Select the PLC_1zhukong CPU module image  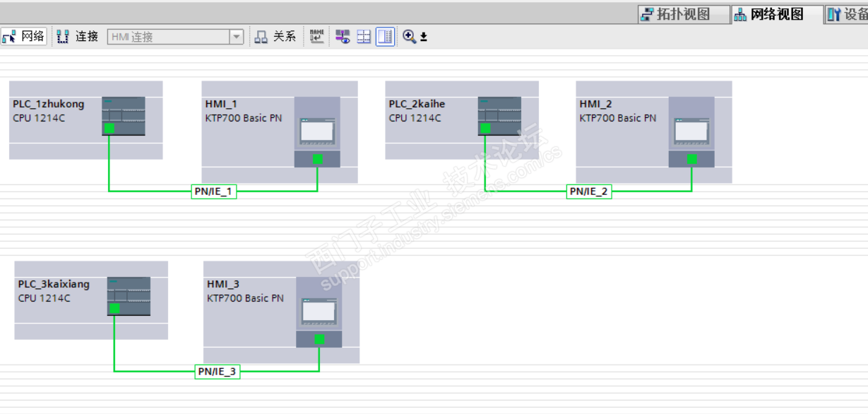[x=124, y=116]
